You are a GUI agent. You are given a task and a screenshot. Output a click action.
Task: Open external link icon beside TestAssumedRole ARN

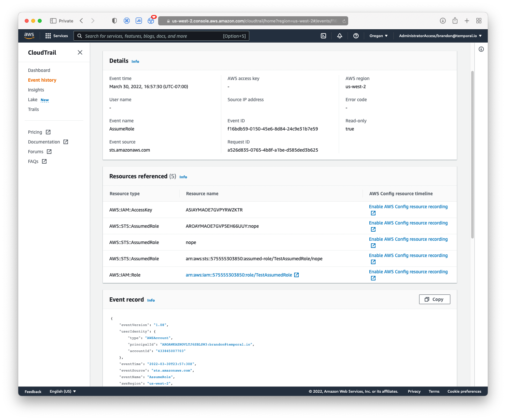point(296,275)
